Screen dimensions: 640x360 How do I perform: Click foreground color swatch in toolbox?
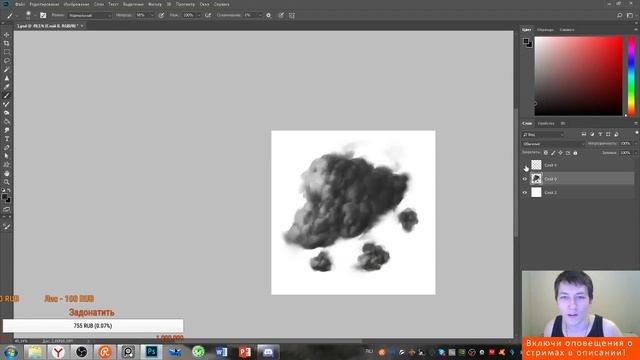4,197
